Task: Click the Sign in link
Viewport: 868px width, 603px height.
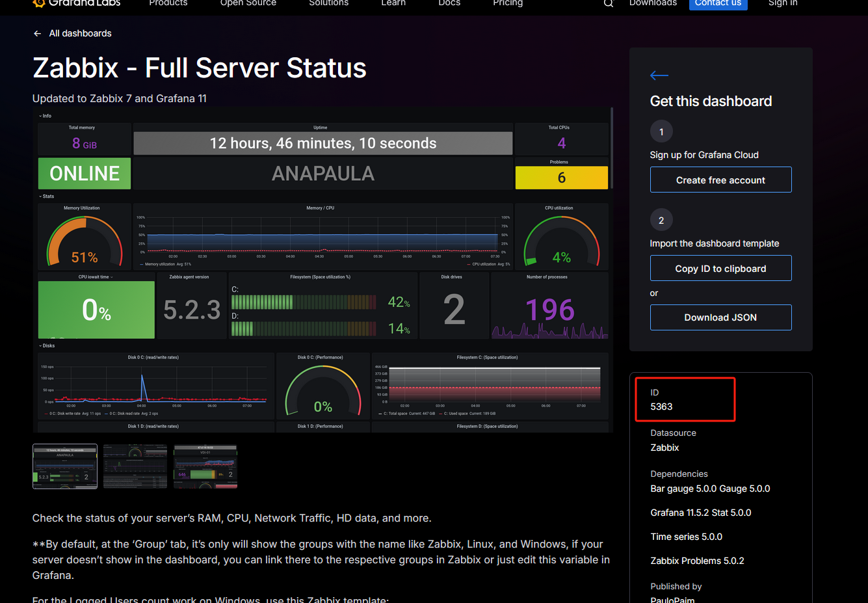Action: (x=783, y=3)
